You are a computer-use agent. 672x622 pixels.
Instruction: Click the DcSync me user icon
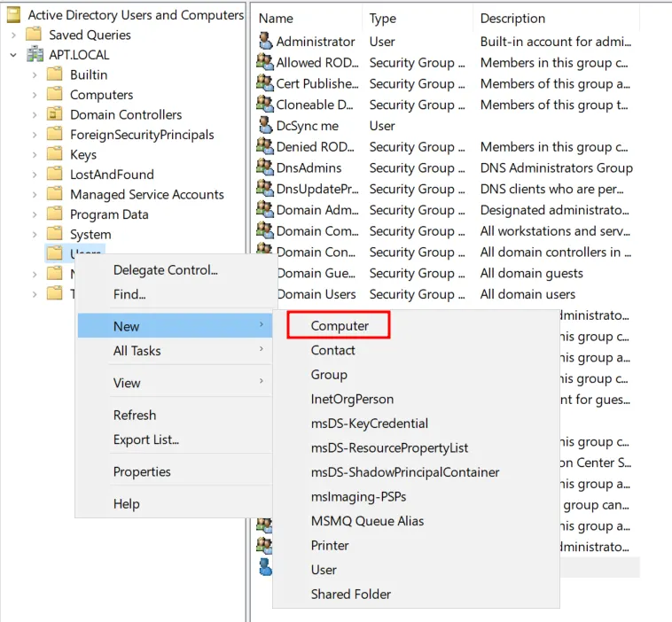pos(266,125)
